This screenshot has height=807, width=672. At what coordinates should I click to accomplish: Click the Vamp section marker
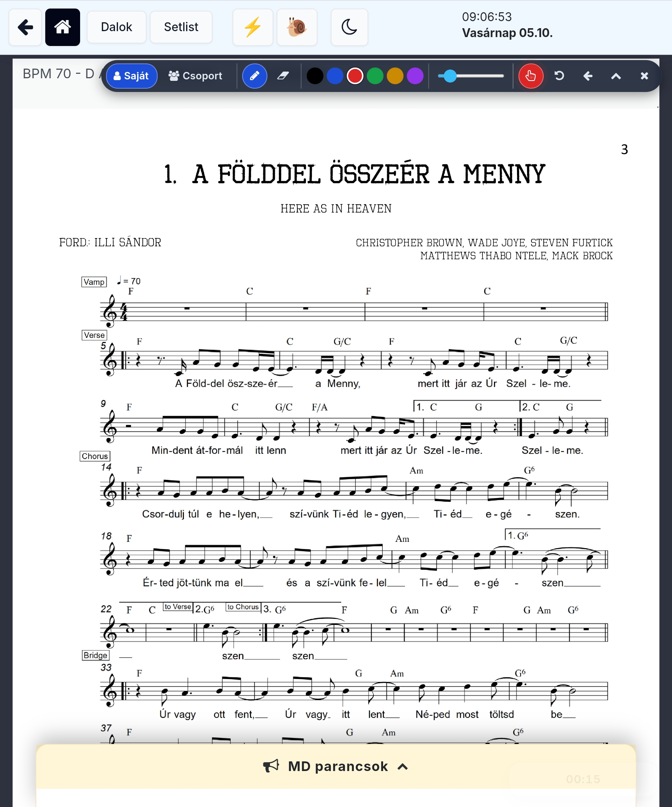coord(94,282)
